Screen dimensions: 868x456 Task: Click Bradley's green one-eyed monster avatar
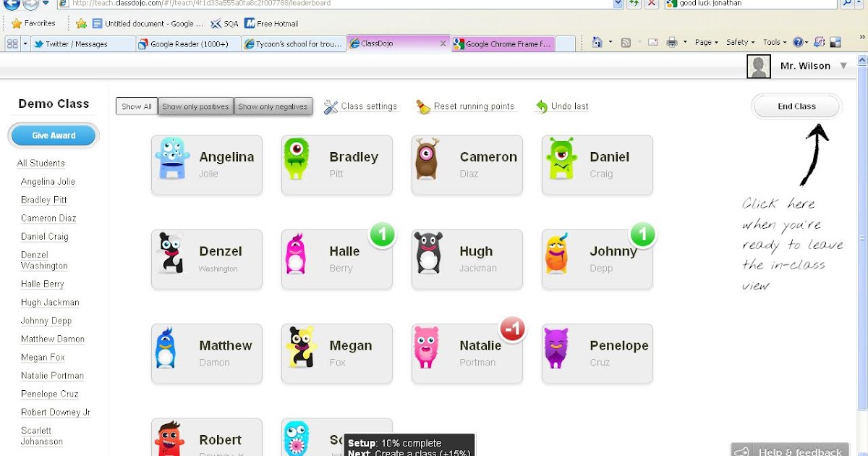click(297, 159)
